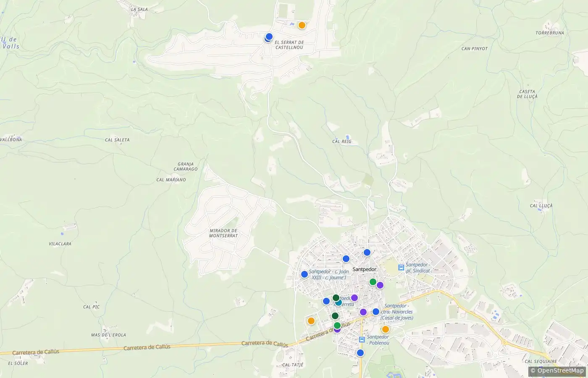Click the Santpedor - pl. Sindicat bus stop icon
The height and width of the screenshot is (378, 588).
[401, 267]
